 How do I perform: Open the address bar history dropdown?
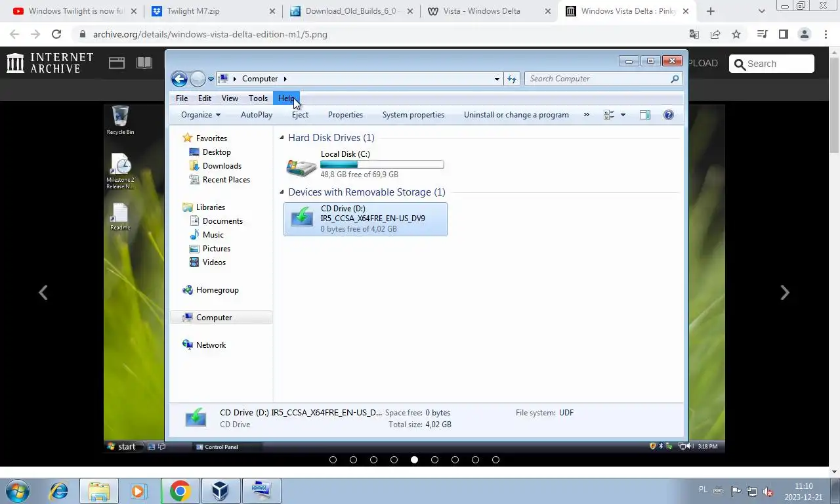(497, 79)
